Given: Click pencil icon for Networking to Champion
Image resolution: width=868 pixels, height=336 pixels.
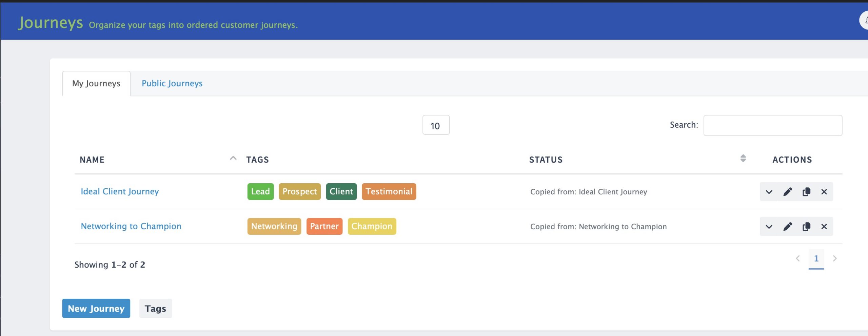Looking at the screenshot, I should pos(787,227).
